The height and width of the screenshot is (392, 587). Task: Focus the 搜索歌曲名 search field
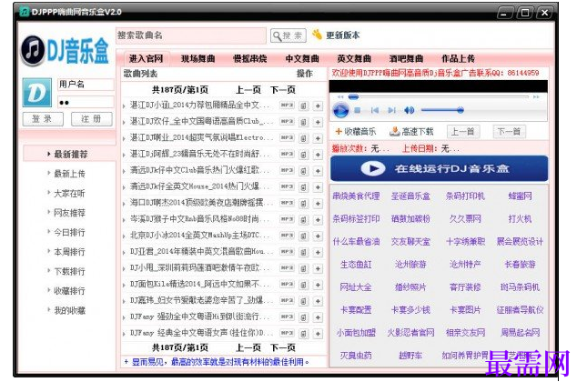click(x=191, y=35)
